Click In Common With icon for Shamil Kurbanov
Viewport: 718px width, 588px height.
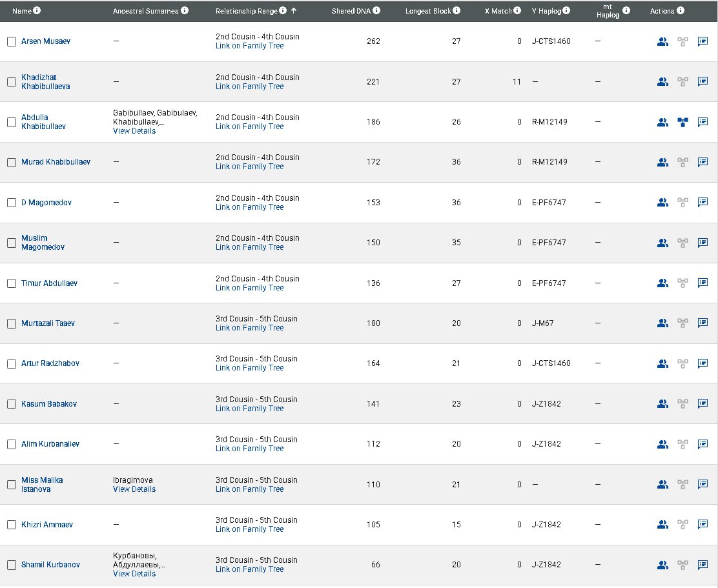click(662, 565)
